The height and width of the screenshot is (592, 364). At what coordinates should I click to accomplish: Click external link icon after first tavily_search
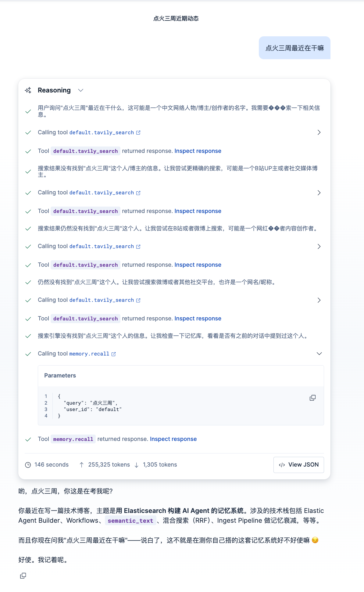click(138, 132)
